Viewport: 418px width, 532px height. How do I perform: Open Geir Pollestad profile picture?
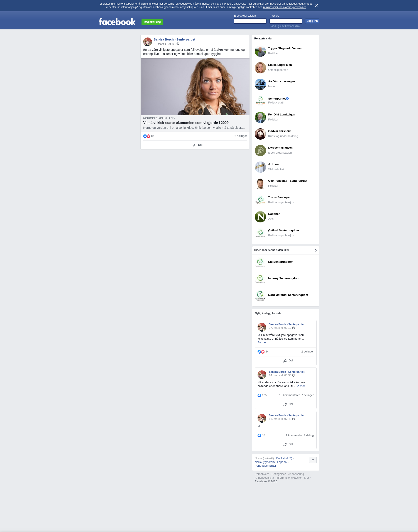tap(260, 184)
